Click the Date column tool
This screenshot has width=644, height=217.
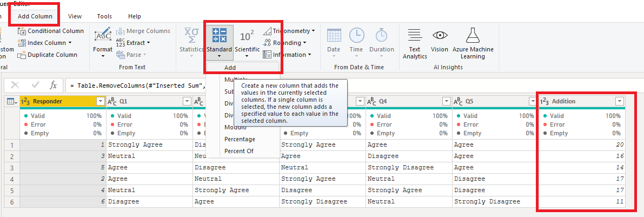tap(334, 42)
